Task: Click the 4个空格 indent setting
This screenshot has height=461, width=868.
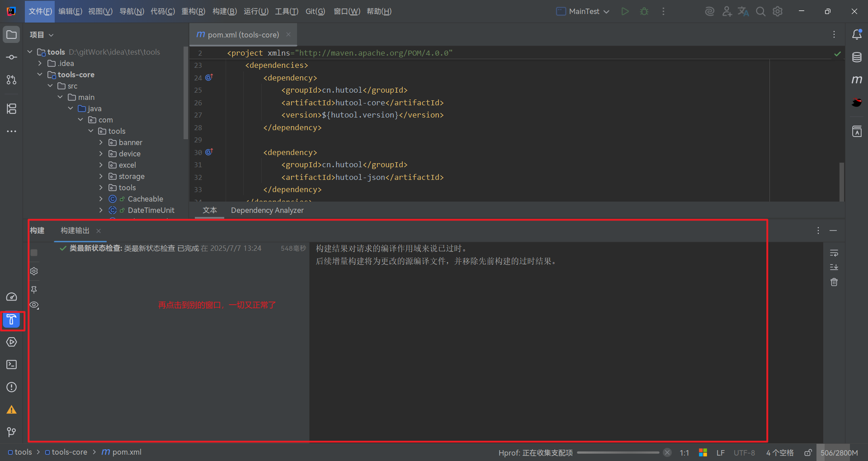Action: [x=780, y=452]
